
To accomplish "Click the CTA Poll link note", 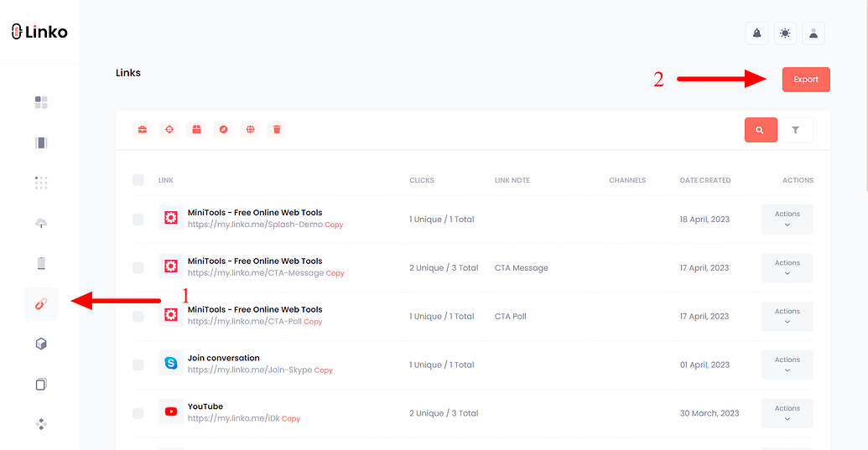I will tap(511, 316).
